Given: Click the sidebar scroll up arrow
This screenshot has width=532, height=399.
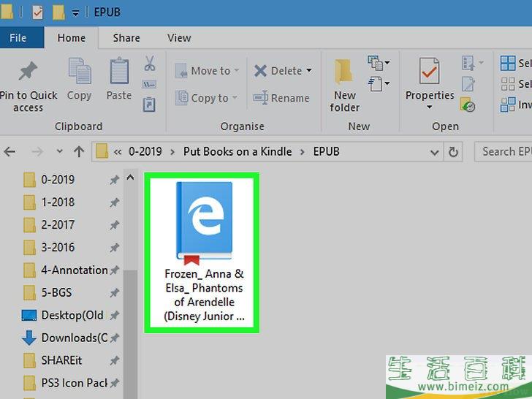Looking at the screenshot, I should tap(130, 178).
